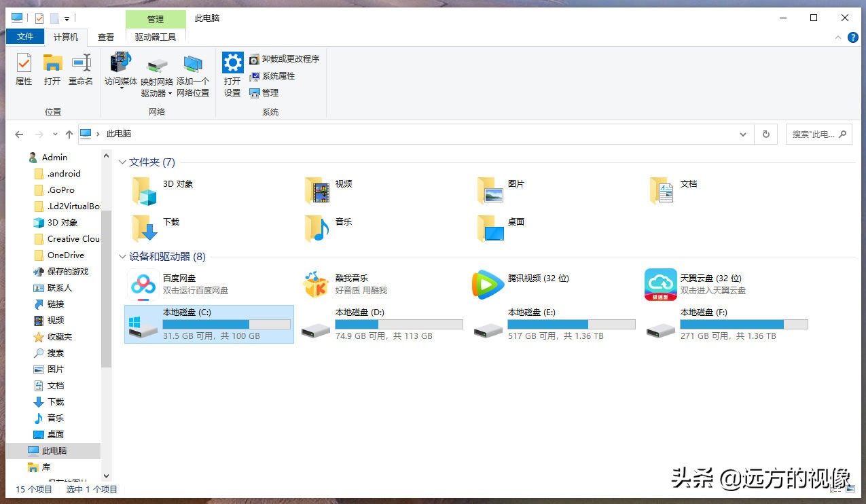The image size is (866, 504).
Task: Open the OneDrive sidebar entry
Action: point(66,255)
